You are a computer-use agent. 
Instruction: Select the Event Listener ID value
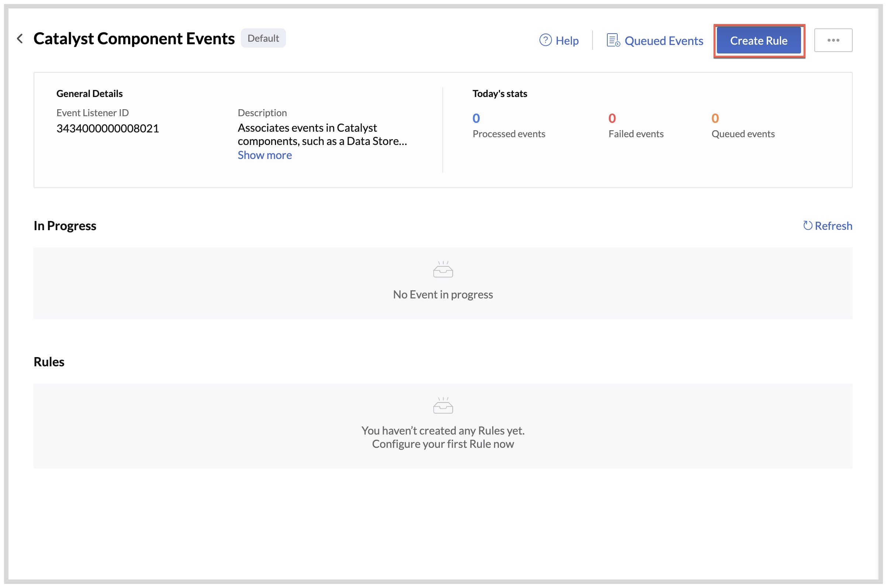(108, 128)
